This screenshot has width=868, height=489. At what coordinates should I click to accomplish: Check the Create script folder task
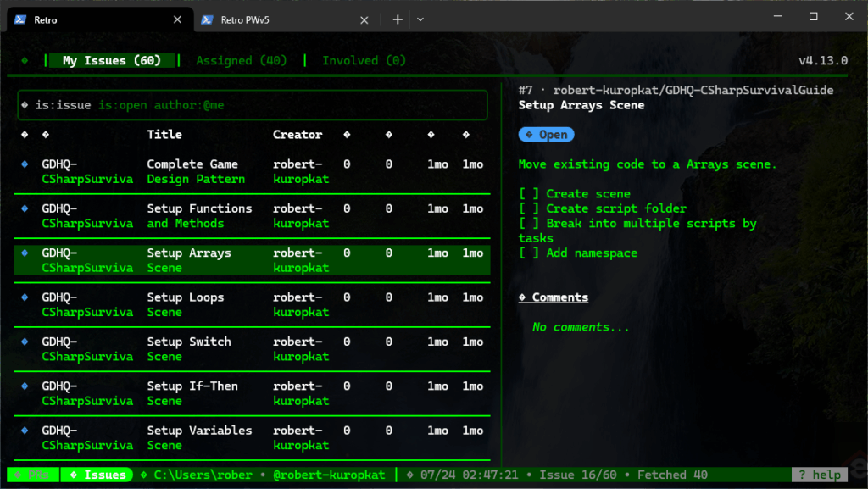[x=529, y=208]
